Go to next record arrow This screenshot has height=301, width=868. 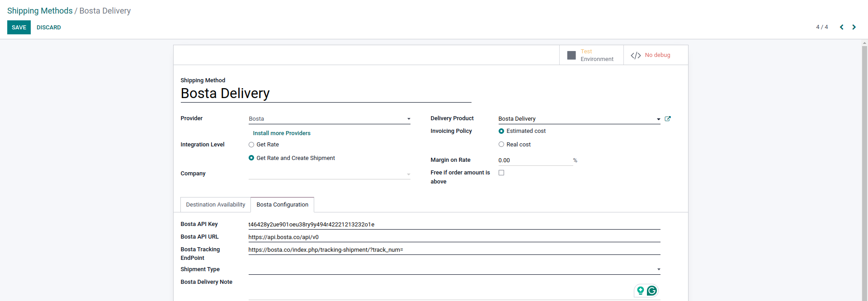(x=854, y=27)
